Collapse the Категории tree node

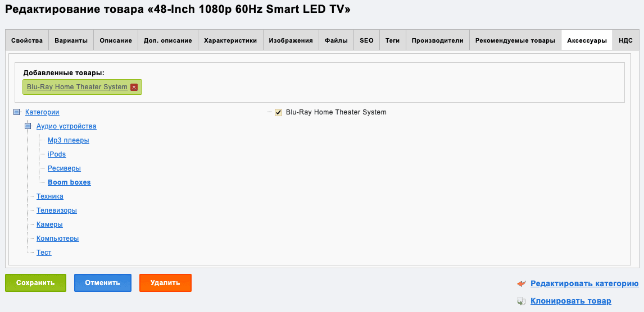tap(17, 112)
